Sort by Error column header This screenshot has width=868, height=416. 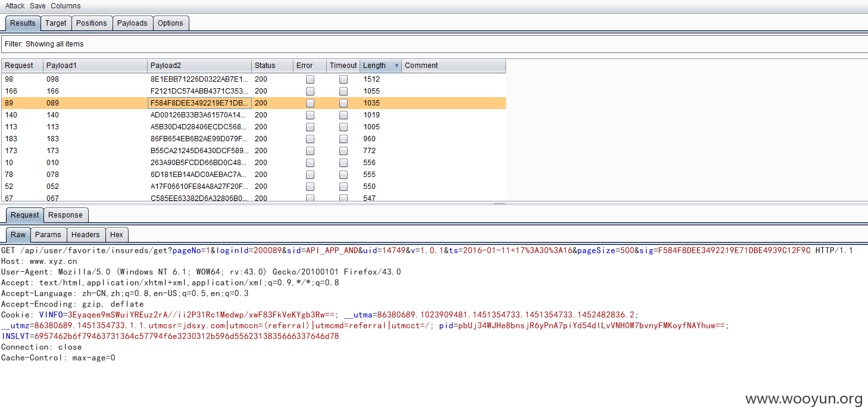[310, 66]
